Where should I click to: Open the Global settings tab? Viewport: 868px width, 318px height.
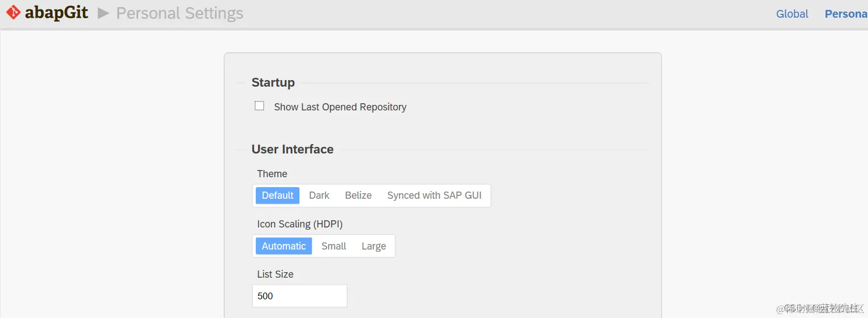point(792,14)
